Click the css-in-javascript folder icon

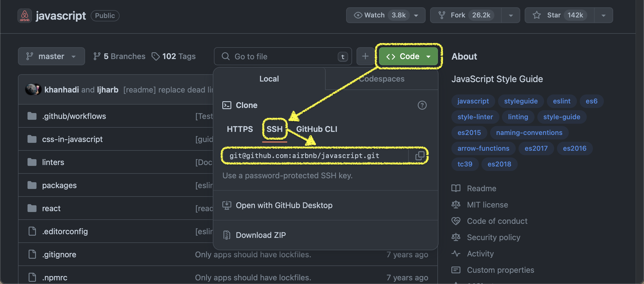point(32,139)
